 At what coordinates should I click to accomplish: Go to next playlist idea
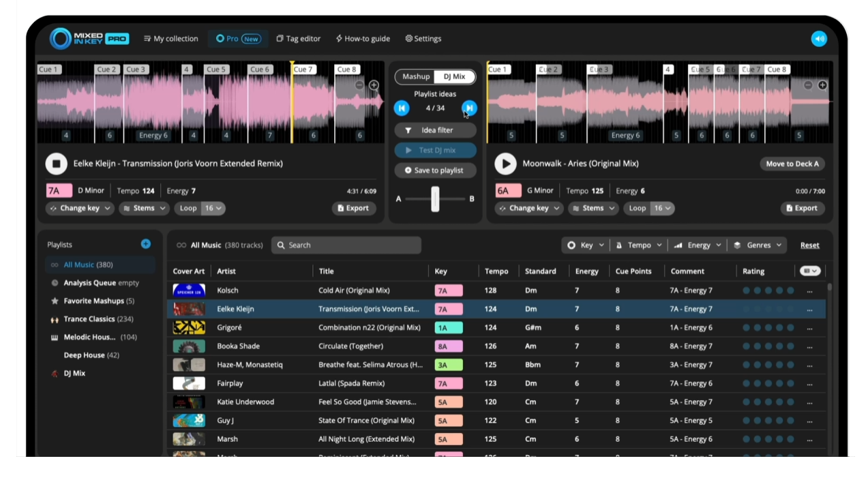(469, 108)
